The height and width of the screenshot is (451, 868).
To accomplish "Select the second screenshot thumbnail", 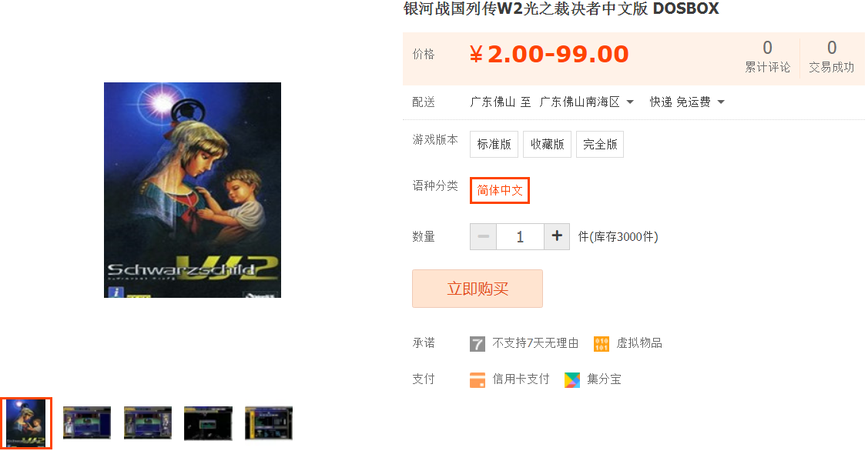I will 87,423.
